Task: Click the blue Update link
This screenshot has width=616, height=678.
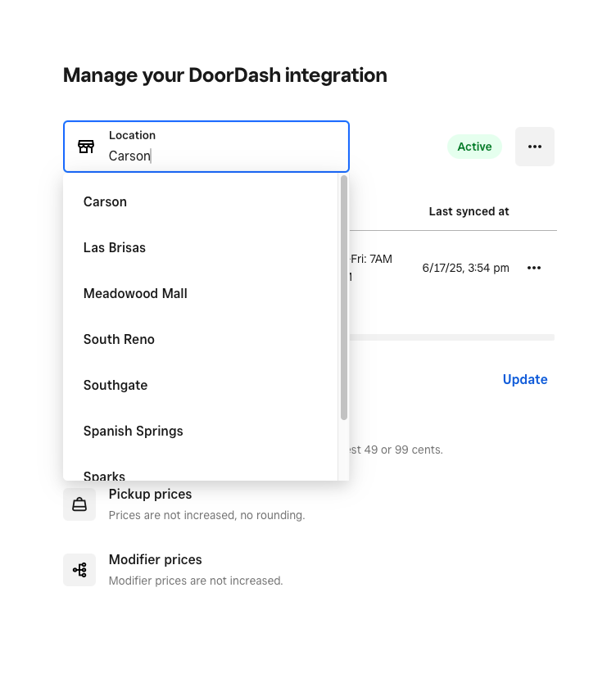Action: pyautogui.click(x=524, y=379)
